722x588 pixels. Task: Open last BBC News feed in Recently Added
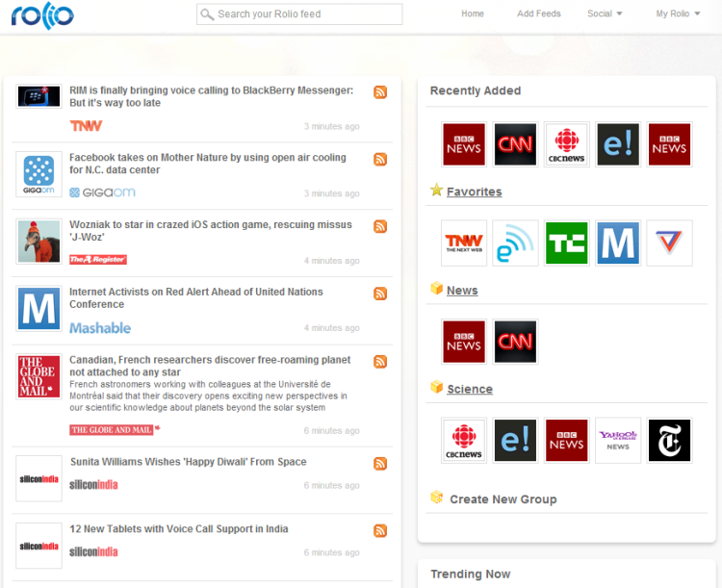tap(669, 144)
